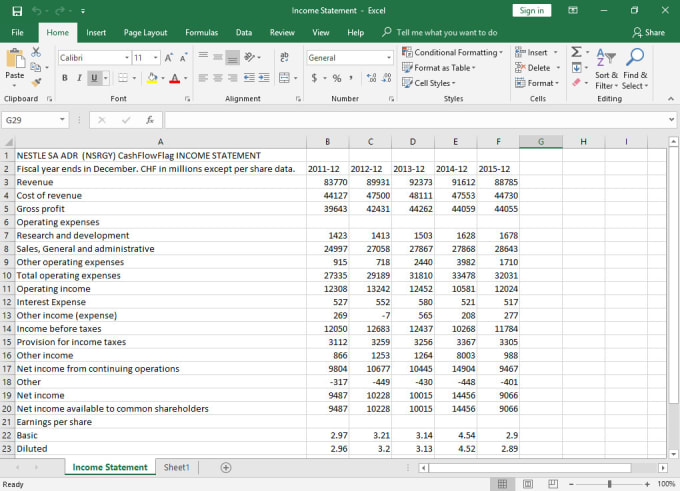
Task: Switch to Normal view in status bar
Action: tap(502, 484)
